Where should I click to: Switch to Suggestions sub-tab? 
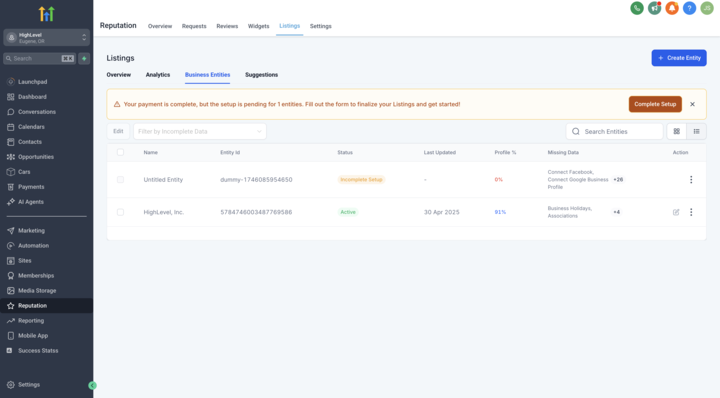(261, 75)
